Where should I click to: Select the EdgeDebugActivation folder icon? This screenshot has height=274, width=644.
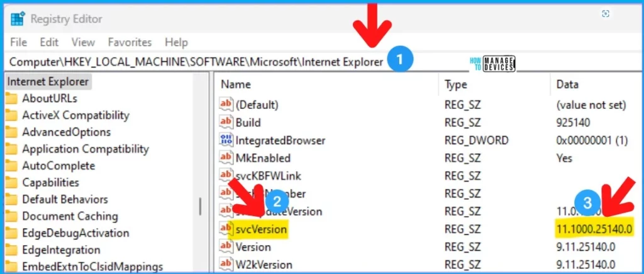[11, 233]
